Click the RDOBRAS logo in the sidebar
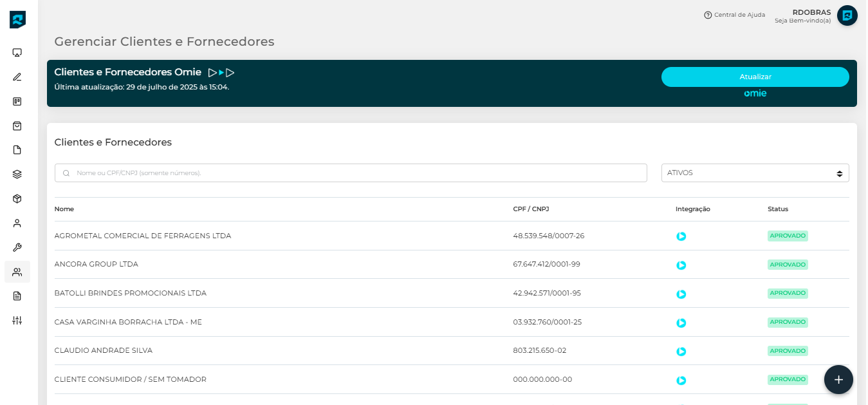This screenshot has height=405, width=868. tap(17, 19)
